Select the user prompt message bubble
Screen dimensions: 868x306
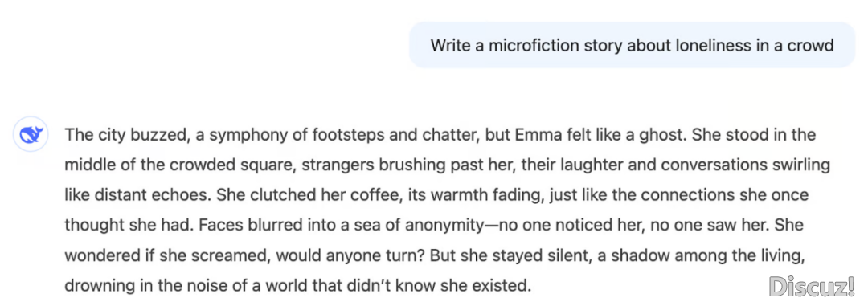pyautogui.click(x=633, y=45)
